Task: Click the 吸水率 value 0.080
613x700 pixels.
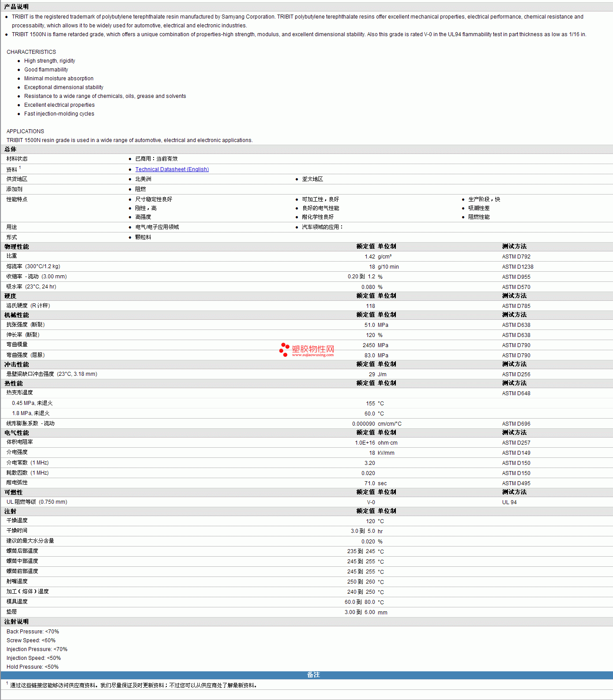Action: [x=368, y=287]
